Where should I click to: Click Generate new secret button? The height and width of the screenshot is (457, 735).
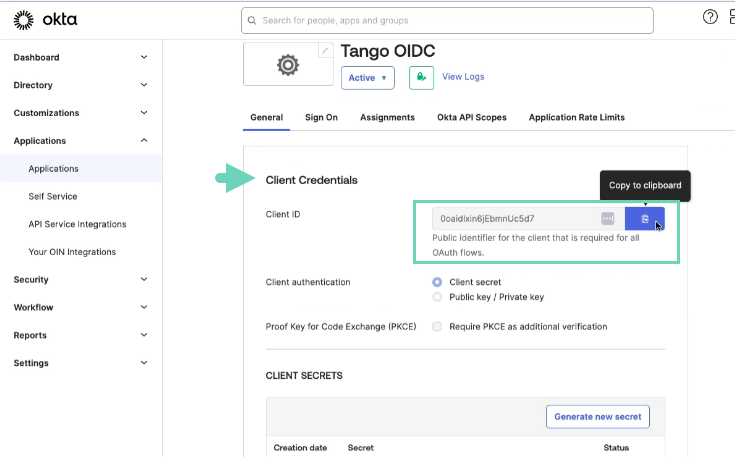click(x=597, y=416)
